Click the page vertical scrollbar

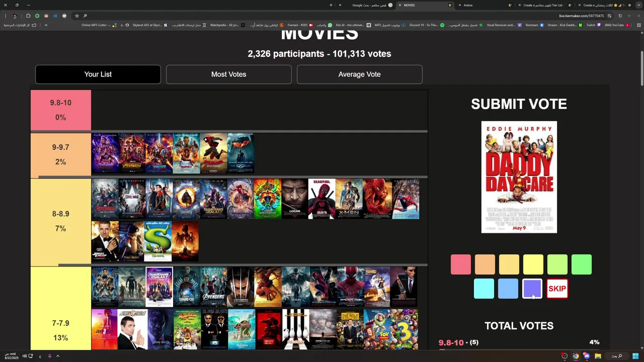pos(641,68)
